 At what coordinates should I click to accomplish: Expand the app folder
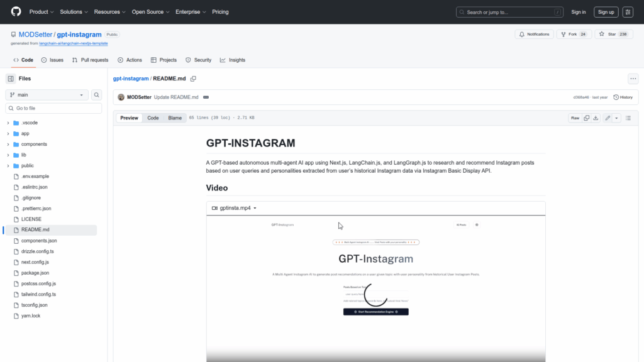pyautogui.click(x=8, y=133)
